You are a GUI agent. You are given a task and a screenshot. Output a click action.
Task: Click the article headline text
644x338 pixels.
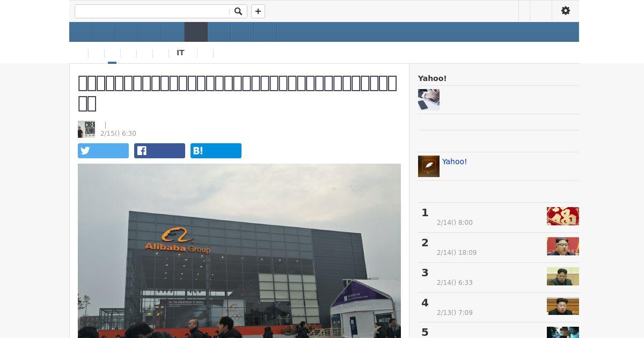[238, 93]
